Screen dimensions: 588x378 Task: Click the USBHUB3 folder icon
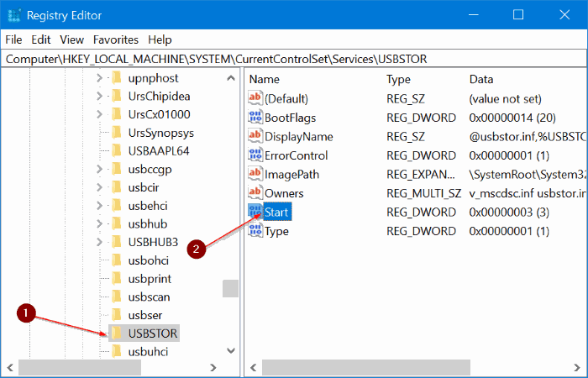click(117, 242)
